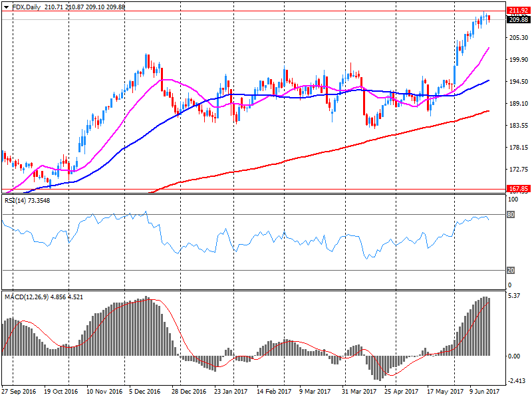
Task: Click the RSI 80 level marker
Action: coord(511,214)
